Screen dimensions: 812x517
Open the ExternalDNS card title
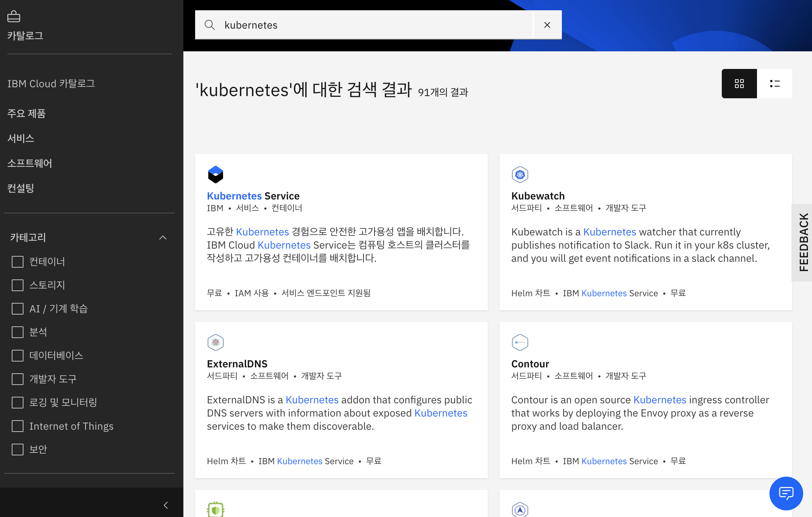coord(237,364)
